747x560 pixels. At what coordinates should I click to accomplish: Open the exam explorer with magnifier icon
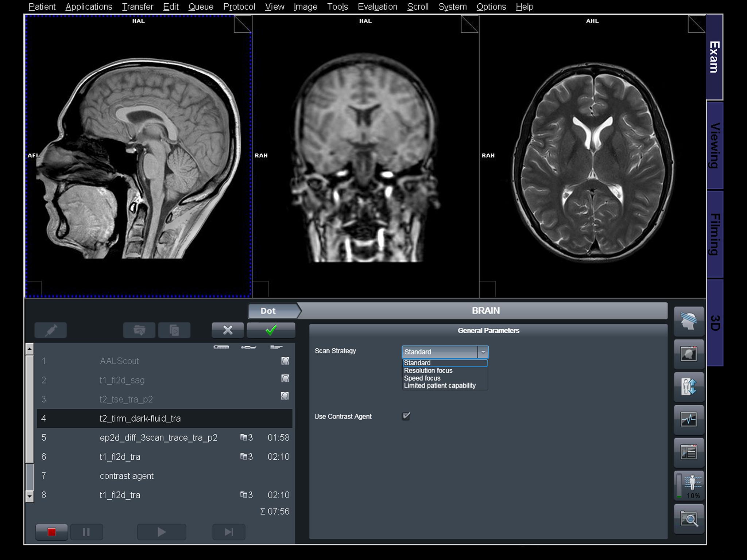(689, 518)
